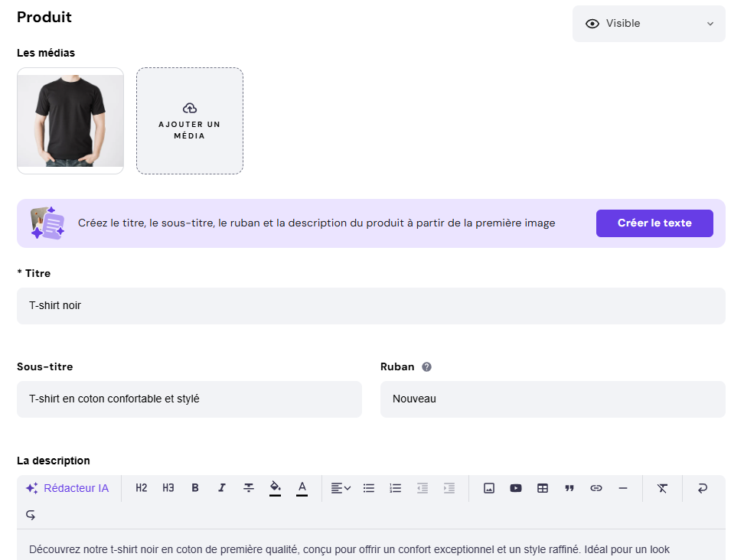The image size is (744, 560).
Task: Insert an image in the description editor
Action: [x=488, y=487]
